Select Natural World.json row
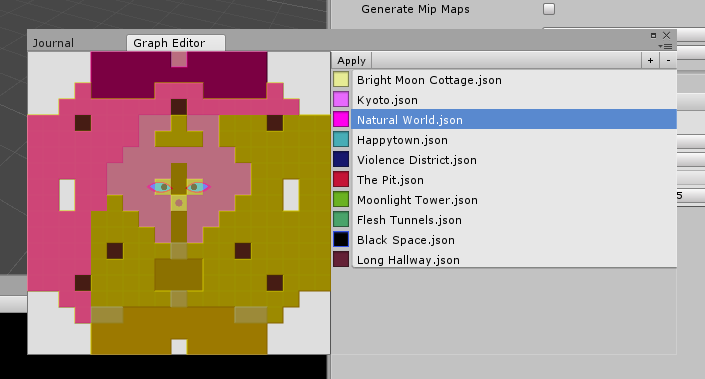The width and height of the screenshot is (705, 379). 514,120
